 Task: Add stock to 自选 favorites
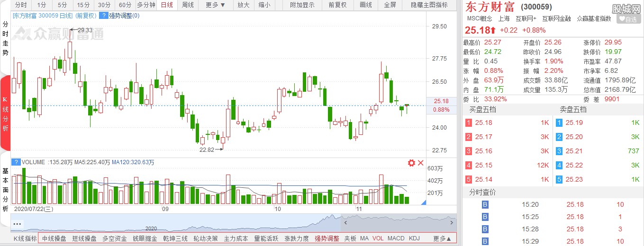pos(628,19)
